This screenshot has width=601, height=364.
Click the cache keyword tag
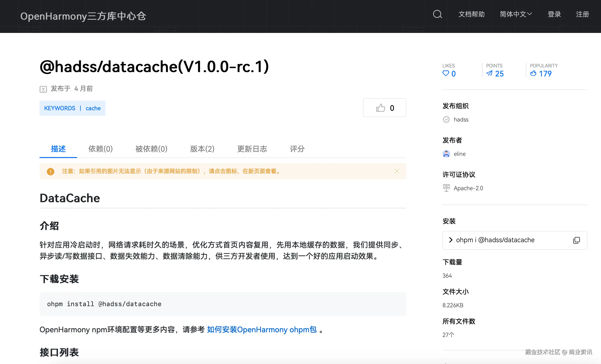coord(93,108)
